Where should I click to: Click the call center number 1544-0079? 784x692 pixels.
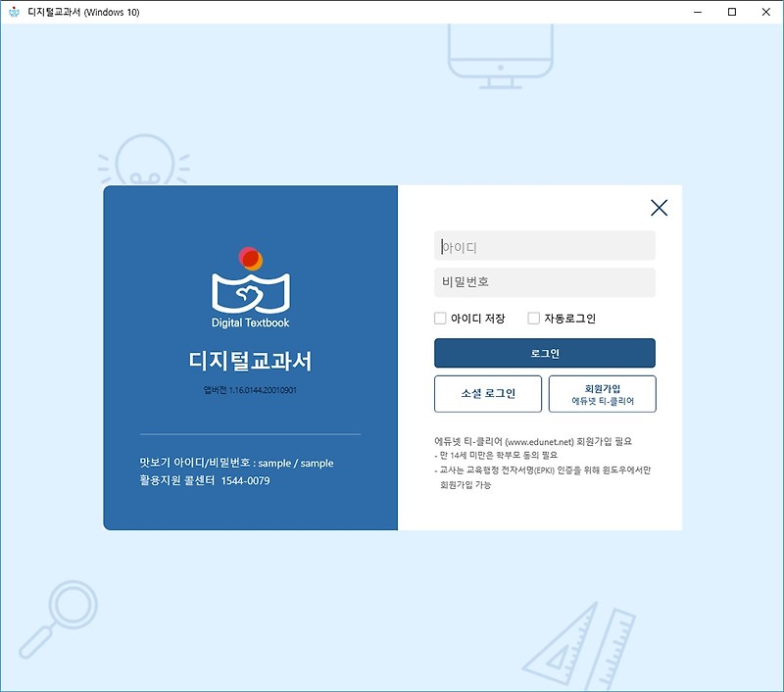pos(246,480)
